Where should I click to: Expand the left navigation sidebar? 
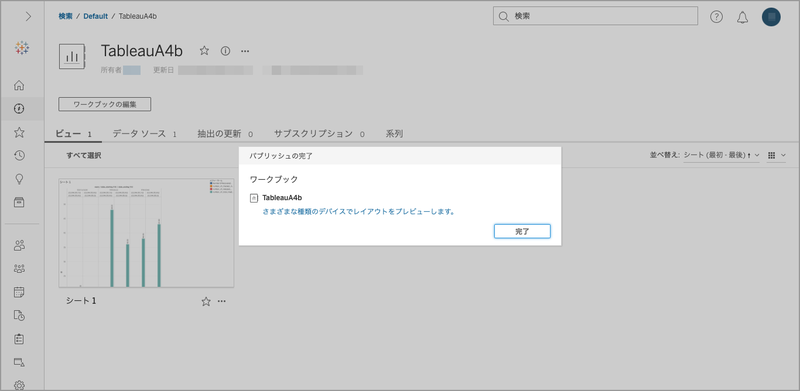pos(28,16)
